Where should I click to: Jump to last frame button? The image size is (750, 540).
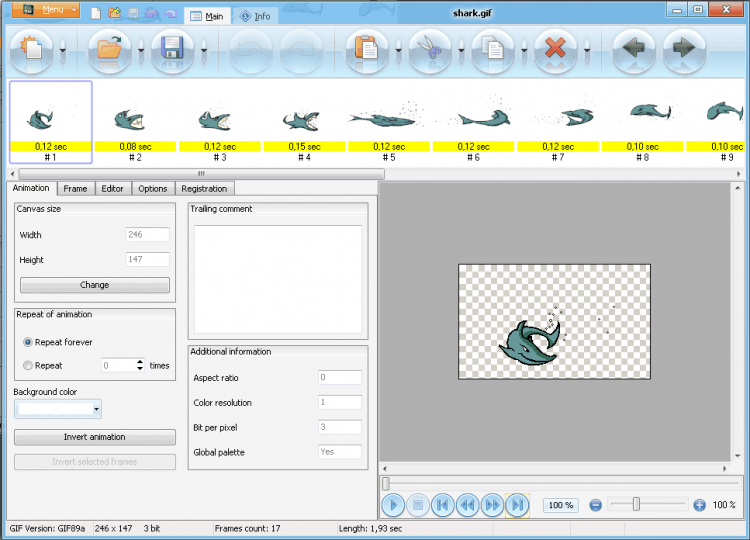(x=517, y=505)
